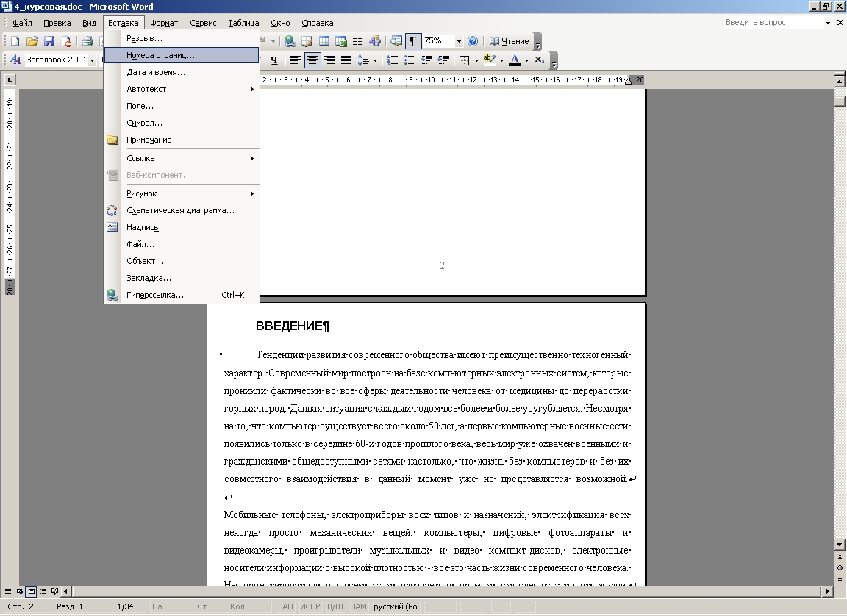Insert an Excel worksheet via toolbar icon

coord(341,41)
